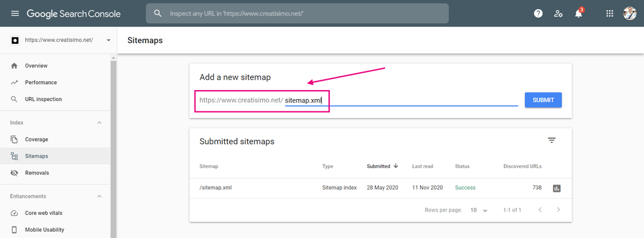Open users and settings icon
The width and height of the screenshot is (644, 238).
pyautogui.click(x=558, y=14)
